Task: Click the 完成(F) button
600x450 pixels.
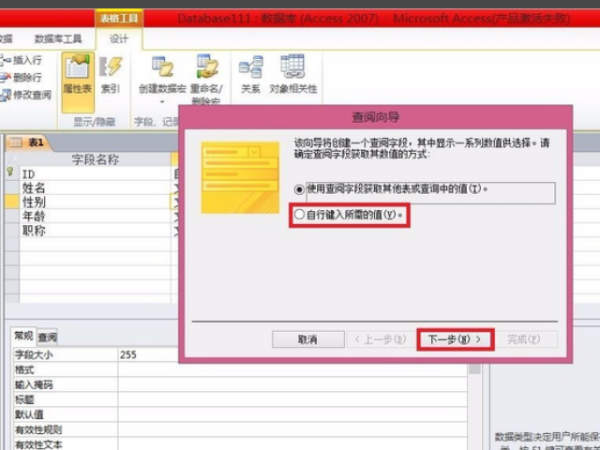Action: pos(524,339)
